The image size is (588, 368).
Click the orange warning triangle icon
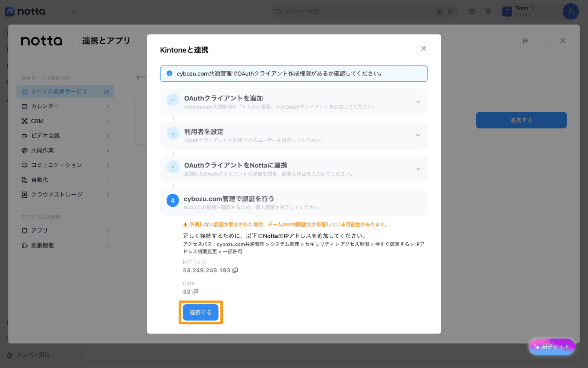coord(185,224)
